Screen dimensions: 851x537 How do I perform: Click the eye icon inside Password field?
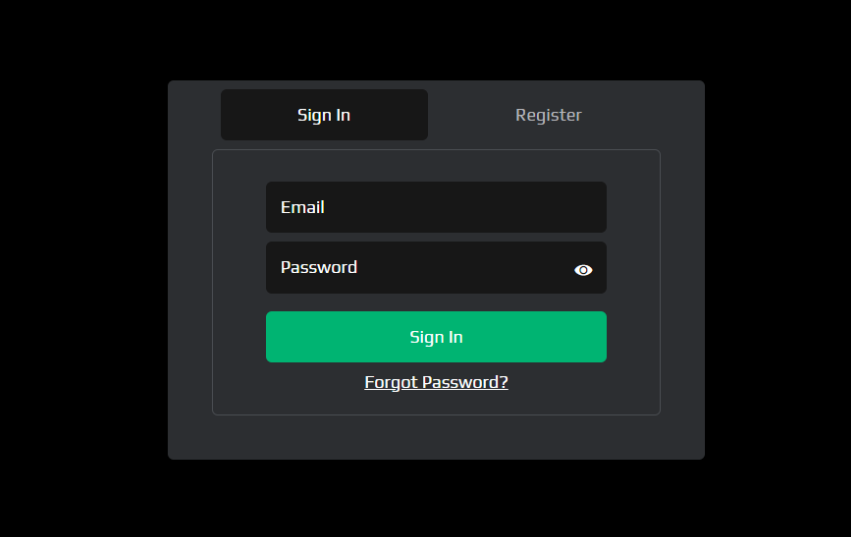pos(583,270)
